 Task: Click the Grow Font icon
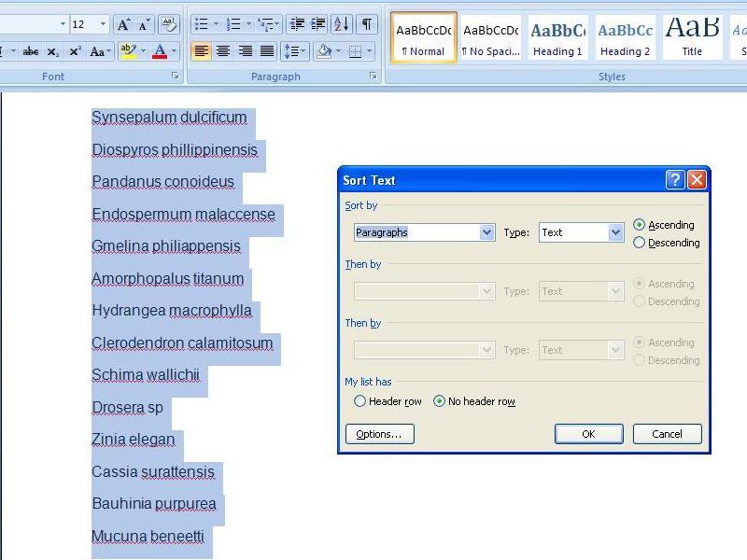click(x=122, y=22)
